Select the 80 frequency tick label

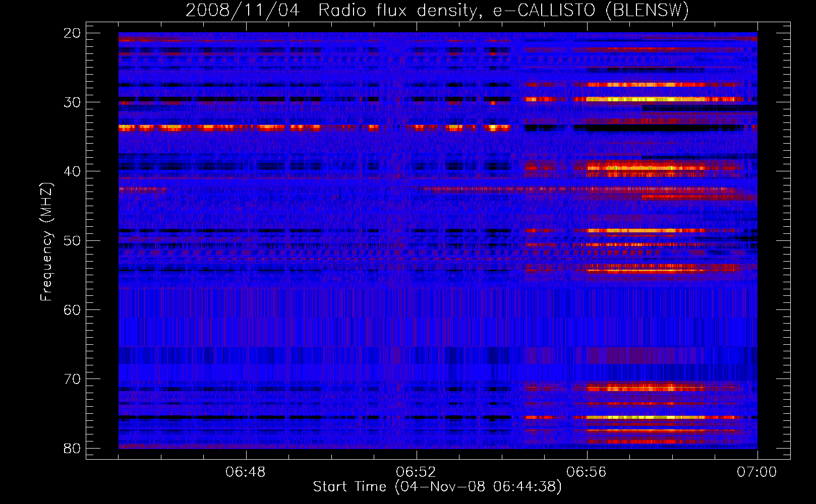73,448
